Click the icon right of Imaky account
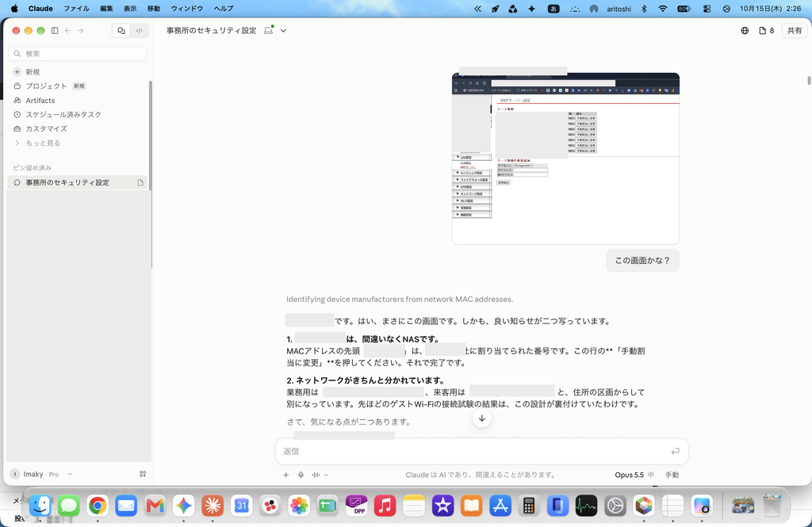 (x=143, y=474)
